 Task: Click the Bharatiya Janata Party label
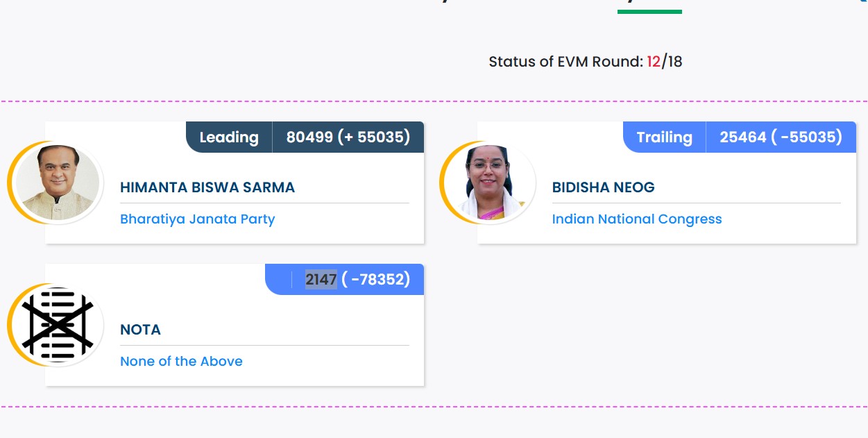[x=198, y=219]
